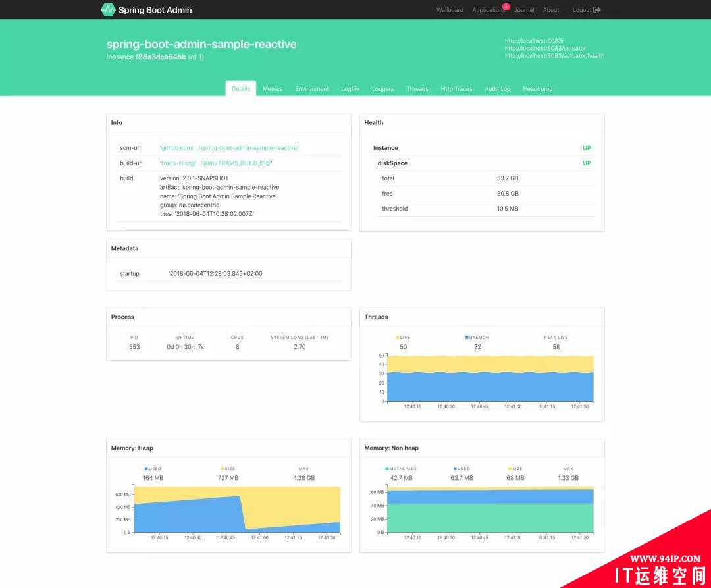Image resolution: width=711 pixels, height=588 pixels.
Task: Click the diskSpace UP status
Action: [587, 163]
